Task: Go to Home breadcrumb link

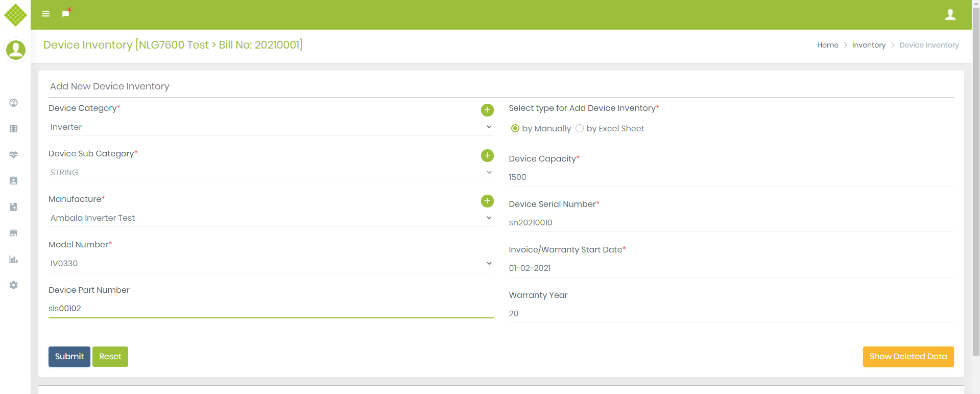Action: click(828, 45)
